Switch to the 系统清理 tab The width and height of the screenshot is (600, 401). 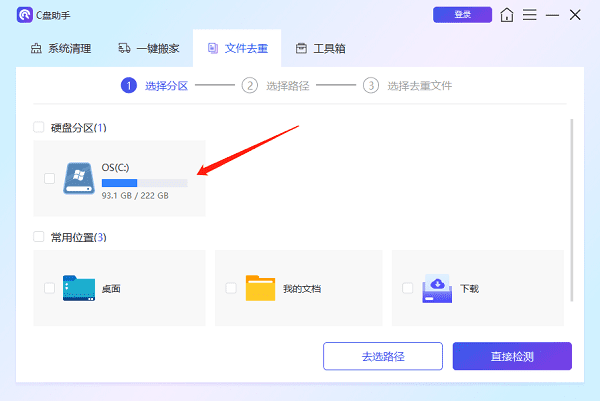click(63, 48)
